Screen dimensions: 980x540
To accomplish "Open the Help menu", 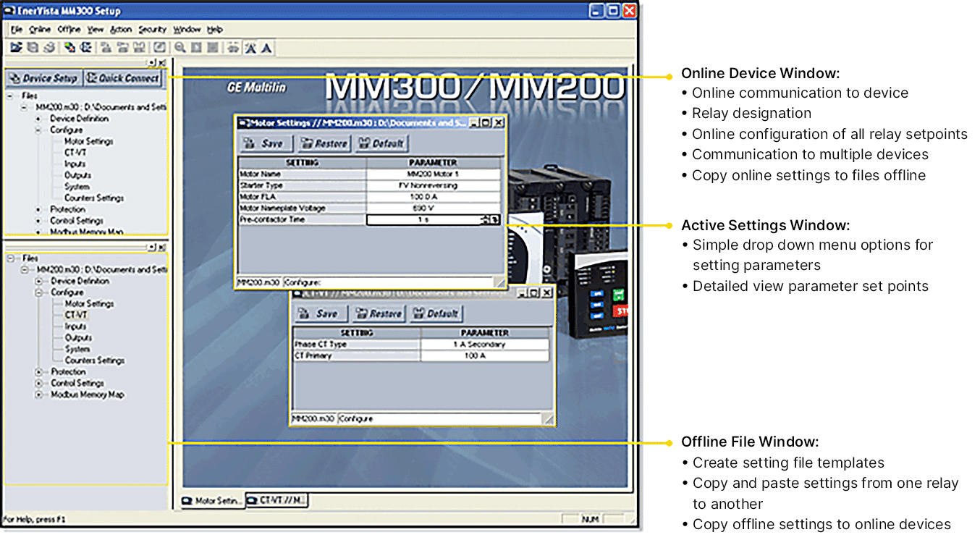I will 215,30.
